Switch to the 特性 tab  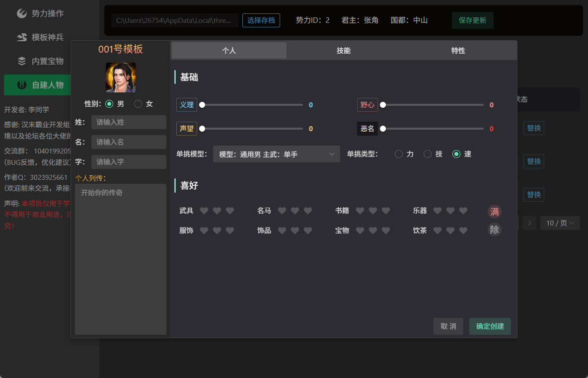(458, 51)
